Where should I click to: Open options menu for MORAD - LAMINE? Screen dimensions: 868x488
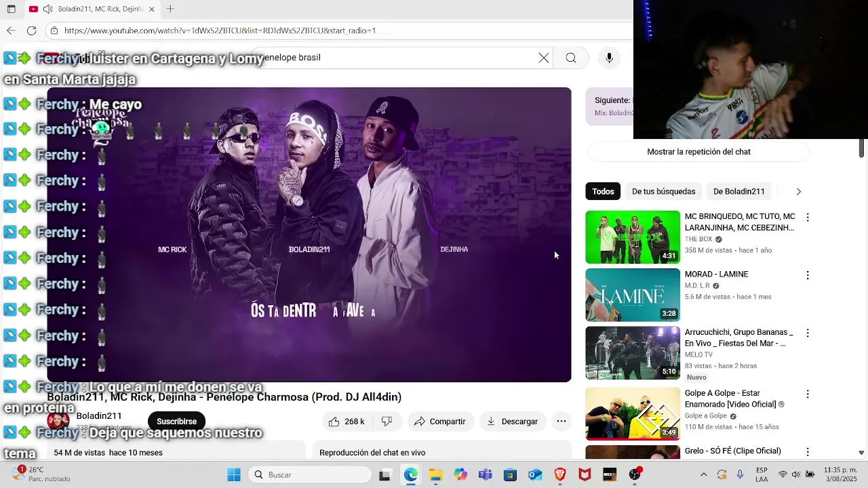807,275
